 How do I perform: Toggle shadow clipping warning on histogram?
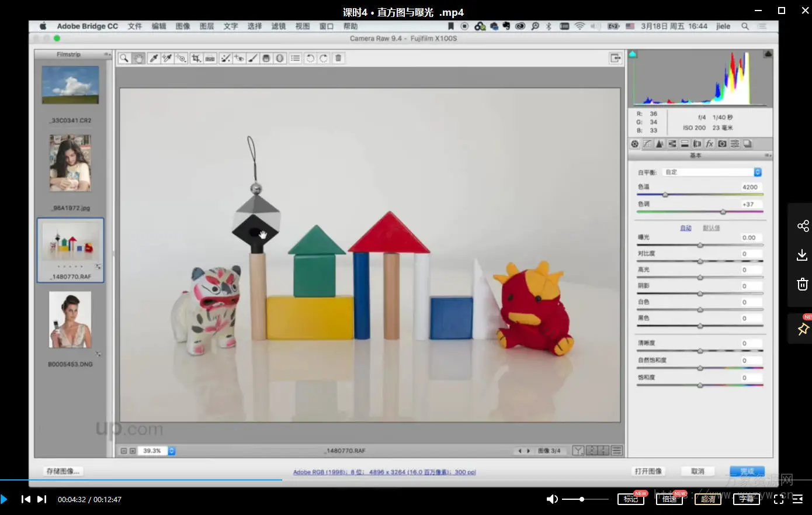[x=633, y=54]
